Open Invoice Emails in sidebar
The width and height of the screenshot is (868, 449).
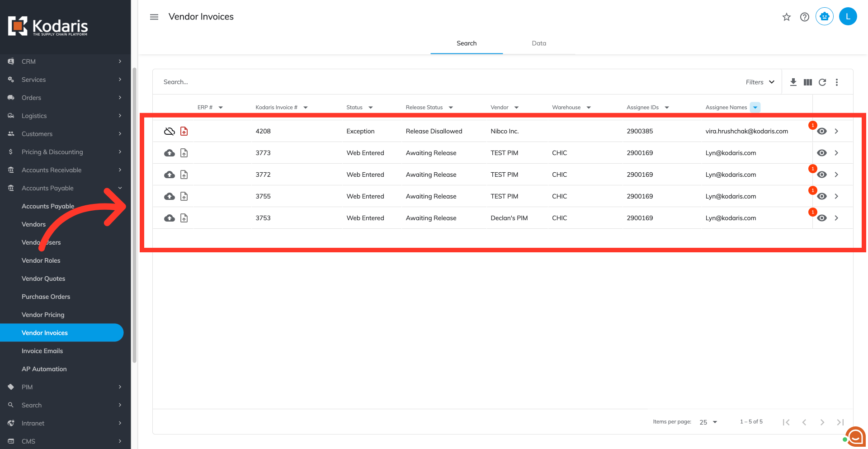pos(42,351)
